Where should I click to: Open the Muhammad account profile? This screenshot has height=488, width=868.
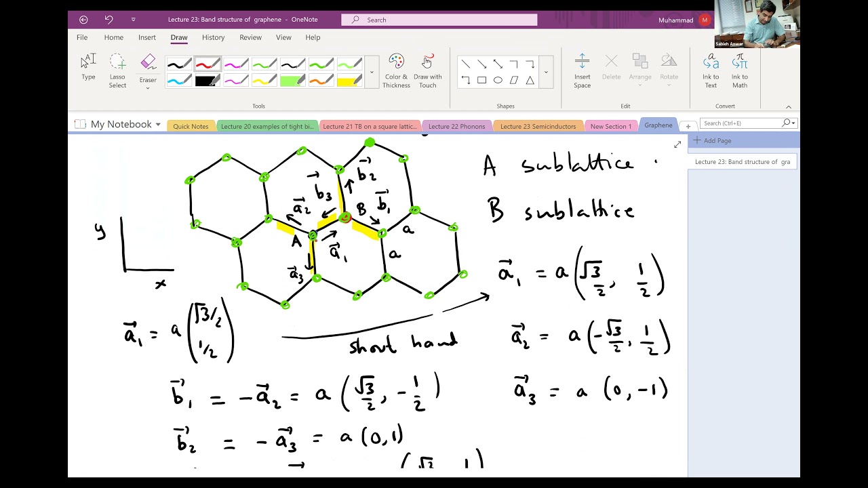(685, 20)
